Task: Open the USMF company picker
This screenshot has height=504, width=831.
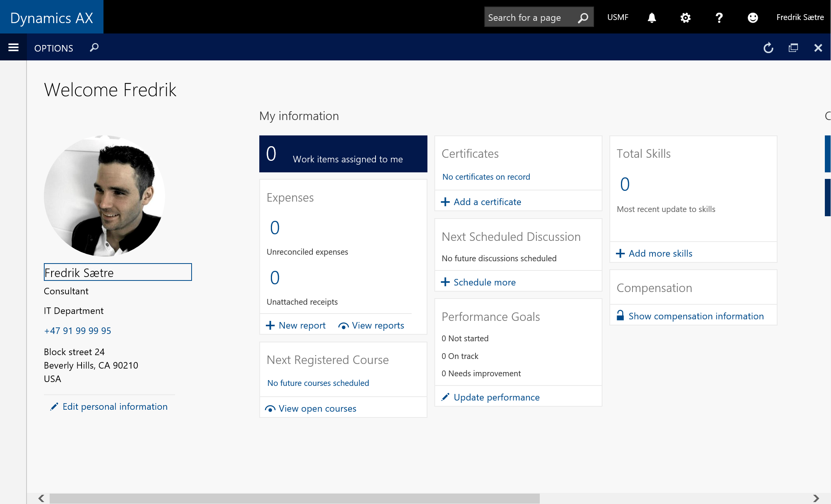Action: point(617,17)
